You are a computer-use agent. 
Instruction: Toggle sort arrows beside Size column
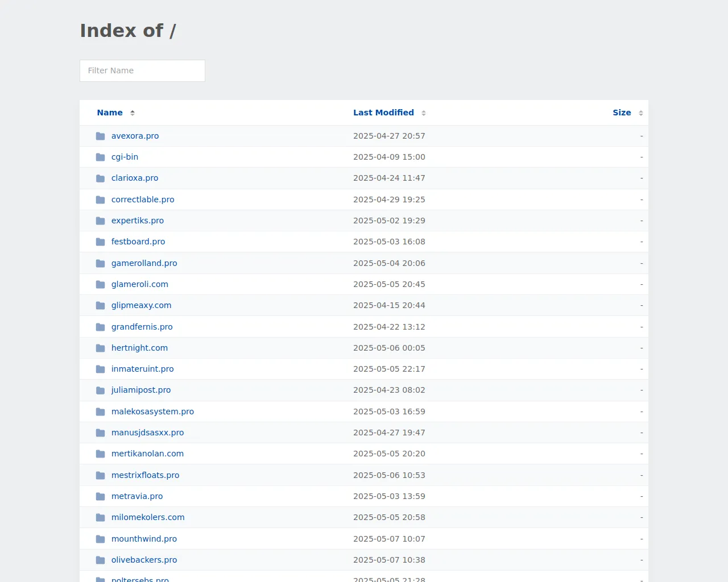click(x=641, y=113)
